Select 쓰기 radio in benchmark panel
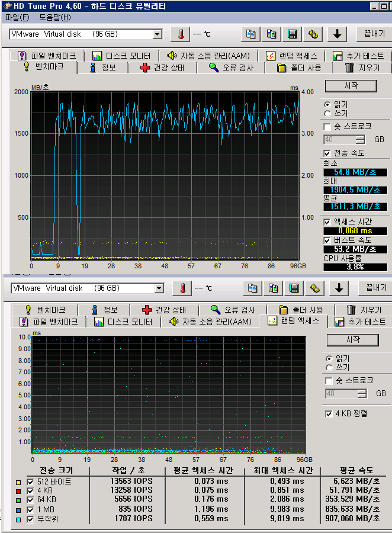392x533 pixels. coord(327,114)
